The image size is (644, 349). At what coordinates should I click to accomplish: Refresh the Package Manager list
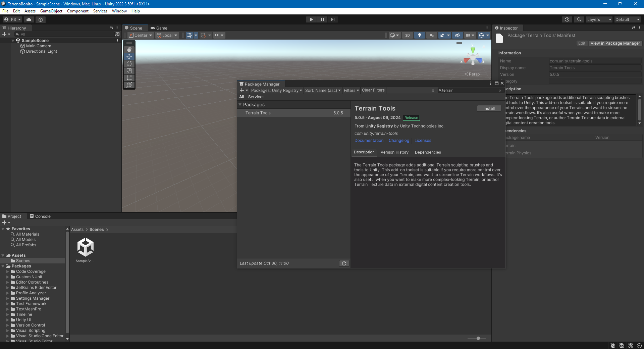[344, 263]
